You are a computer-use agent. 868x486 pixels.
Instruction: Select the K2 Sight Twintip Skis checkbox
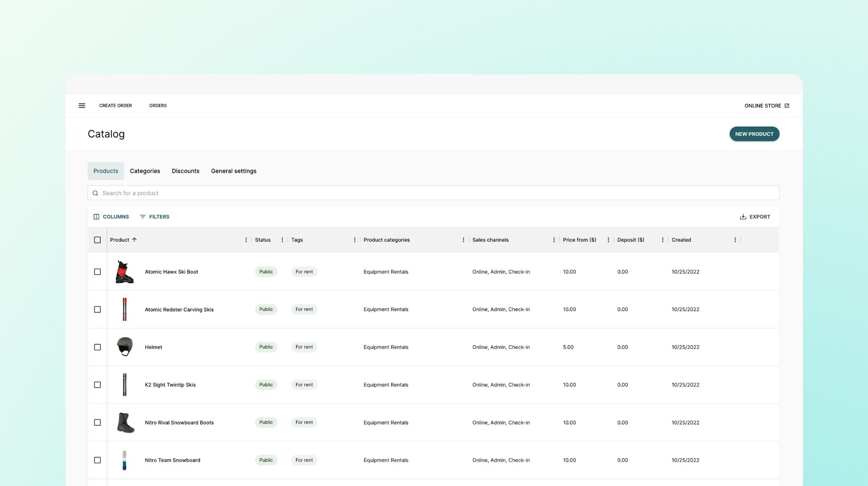pyautogui.click(x=97, y=385)
